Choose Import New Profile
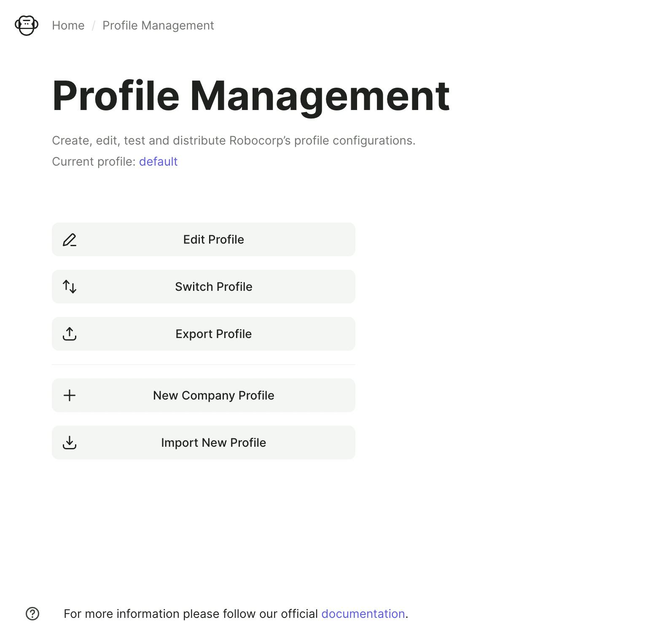This screenshot has width=669, height=644. coord(204,443)
